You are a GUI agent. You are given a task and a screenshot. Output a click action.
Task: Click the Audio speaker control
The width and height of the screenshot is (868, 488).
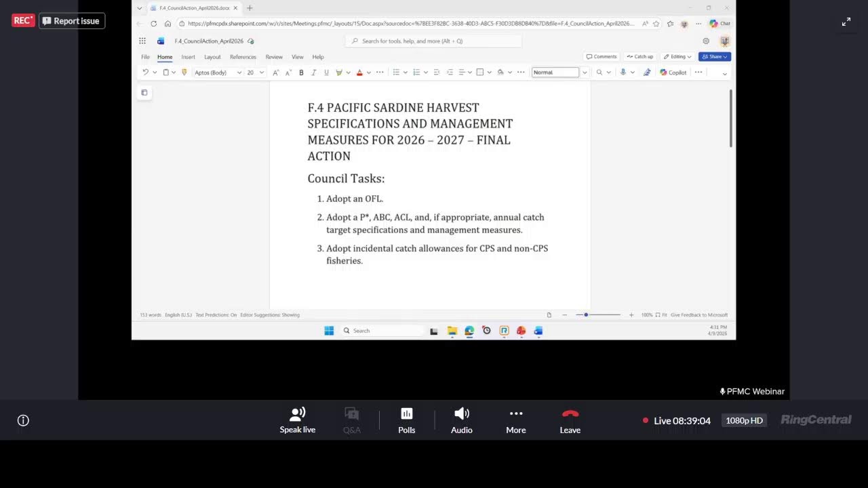[x=462, y=420]
